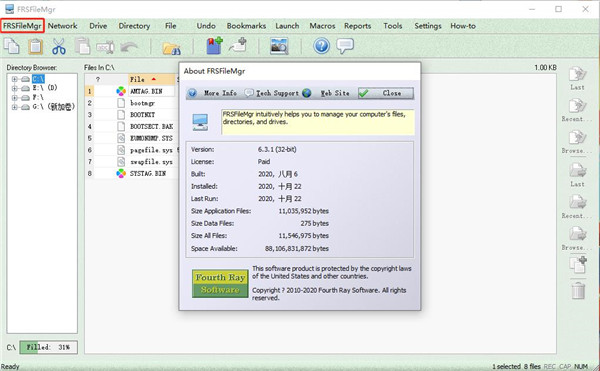600x371 pixels.
Task: Click the Add Bookmark toolbar icon
Action: click(215, 46)
